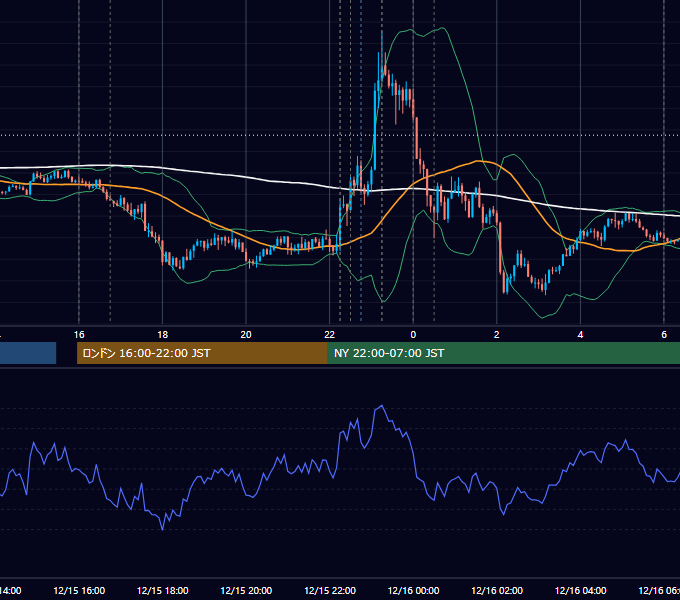Click the 12/15 18:00 time label
Screen dimensions: 680x600
pyautogui.click(x=163, y=590)
